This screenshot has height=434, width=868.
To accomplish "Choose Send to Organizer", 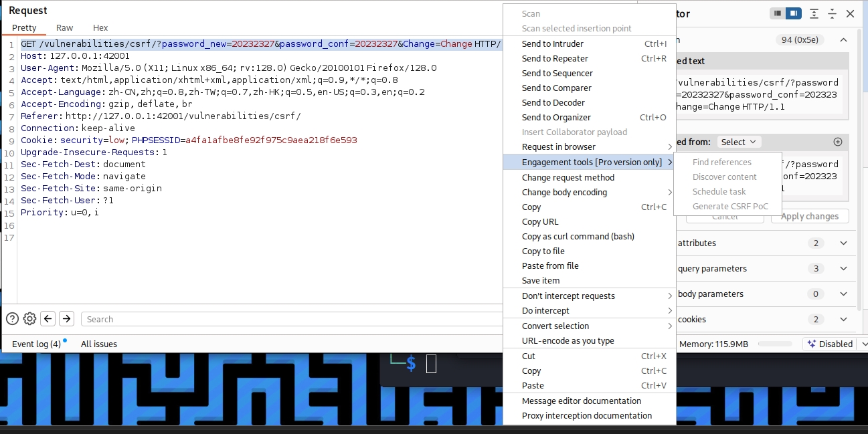I will click(x=589, y=118).
